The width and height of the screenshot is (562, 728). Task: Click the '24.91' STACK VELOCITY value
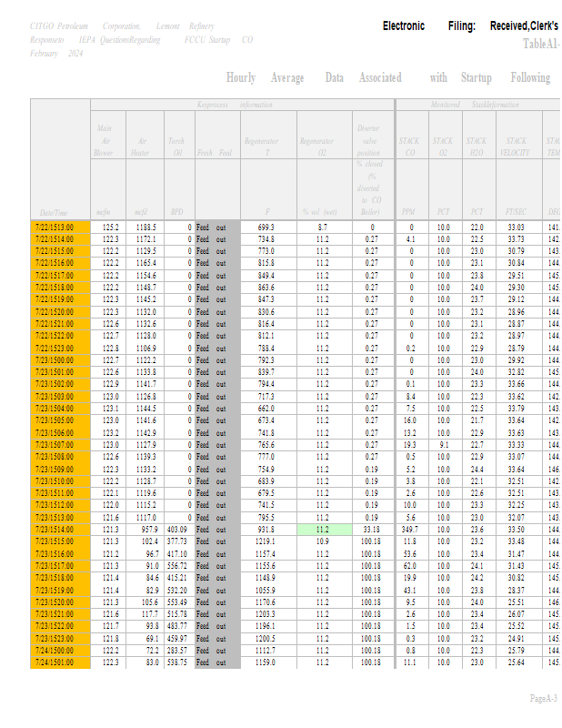tap(516, 639)
